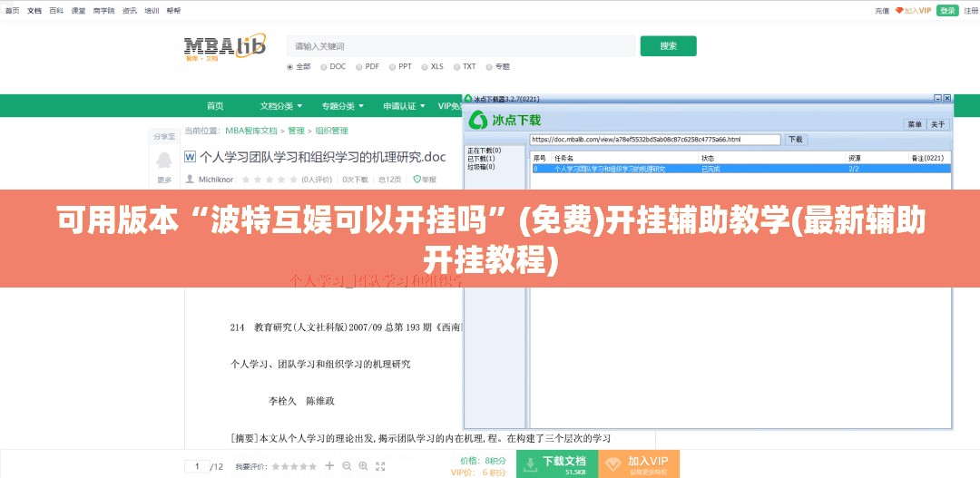Open 培训 in the top site bar
The height and width of the screenshot is (478, 980).
pos(152,11)
